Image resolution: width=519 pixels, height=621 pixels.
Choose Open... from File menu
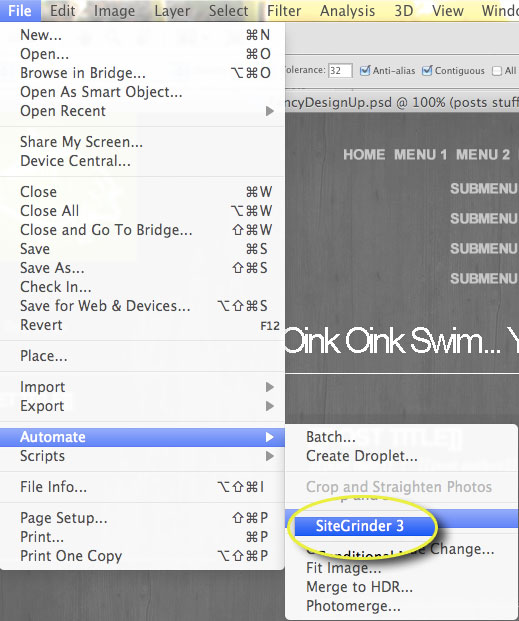click(x=142, y=54)
